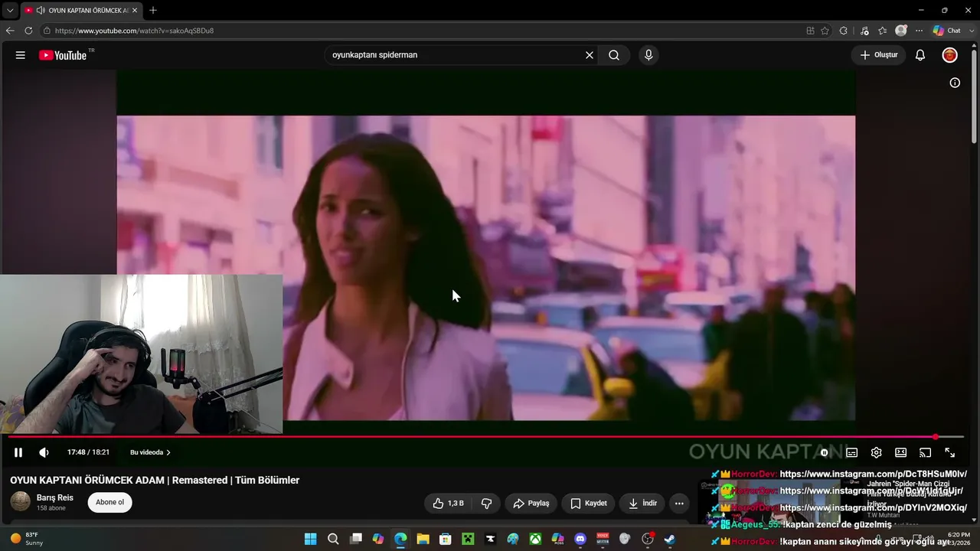The height and width of the screenshot is (551, 980).
Task: Open the YouTube account avatar menu
Action: pyautogui.click(x=949, y=55)
